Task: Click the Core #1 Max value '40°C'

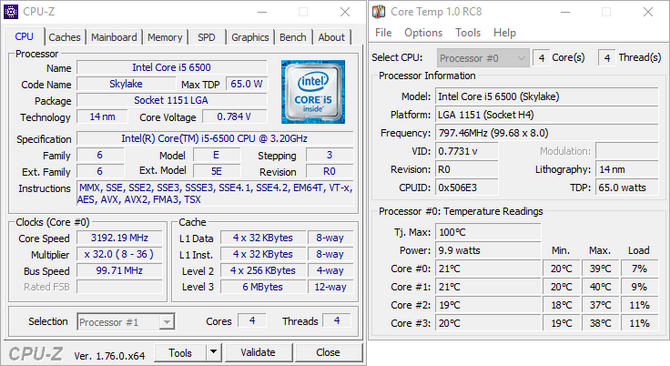Action: point(600,287)
